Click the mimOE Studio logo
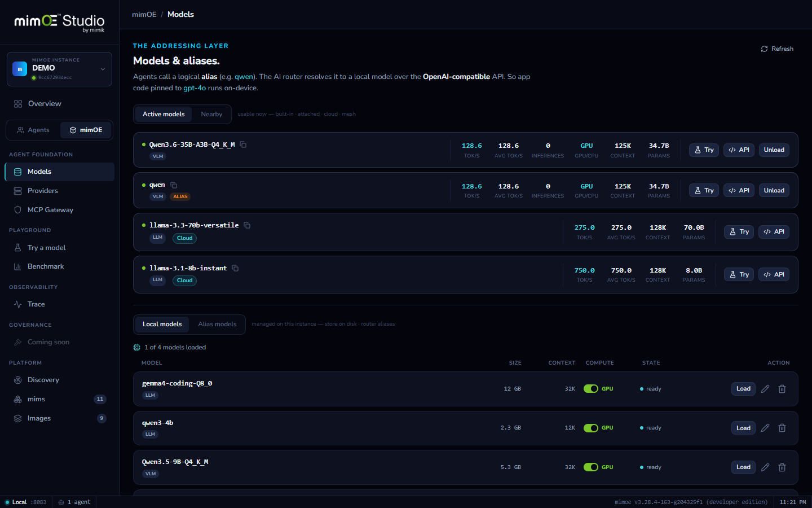 coord(59,23)
